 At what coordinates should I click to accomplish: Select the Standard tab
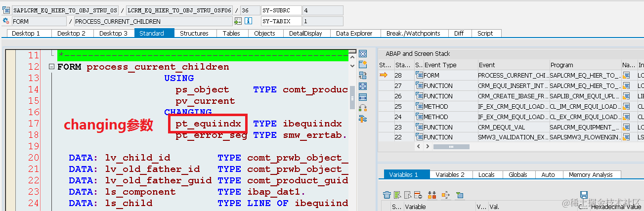tap(154, 33)
